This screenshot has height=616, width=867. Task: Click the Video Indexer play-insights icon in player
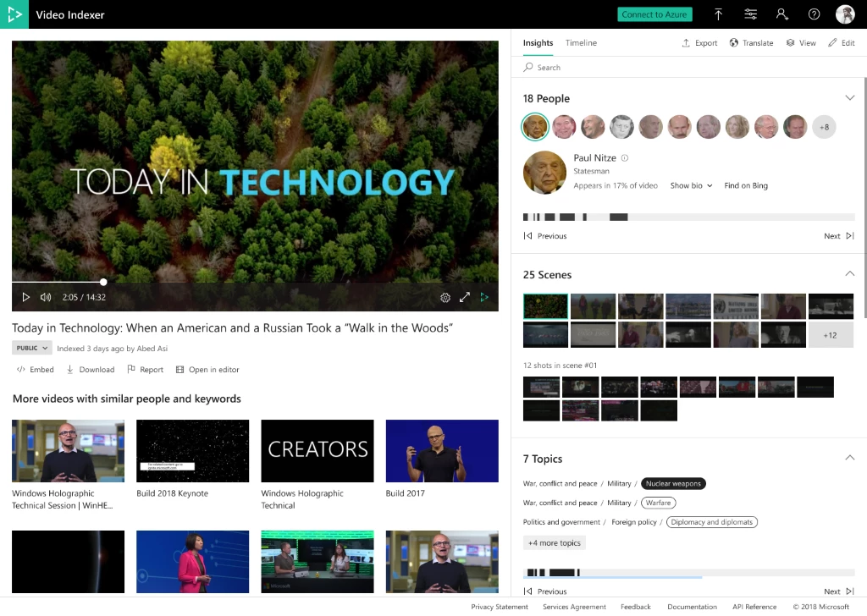click(484, 297)
